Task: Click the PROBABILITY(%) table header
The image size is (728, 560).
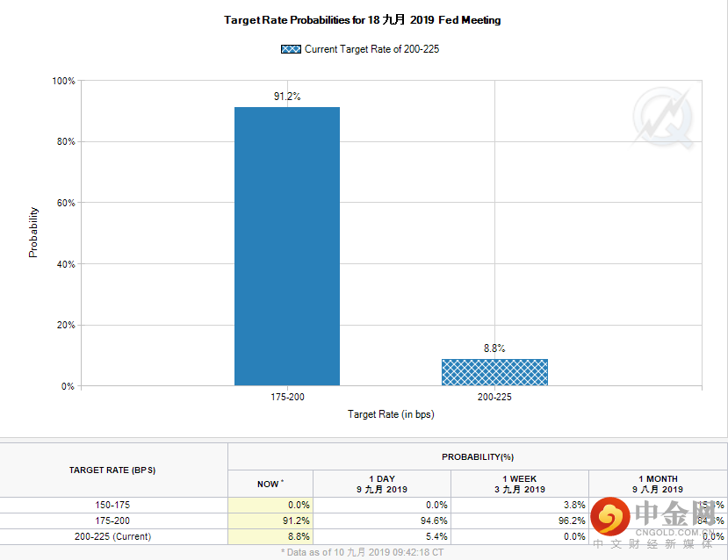Action: point(476,456)
